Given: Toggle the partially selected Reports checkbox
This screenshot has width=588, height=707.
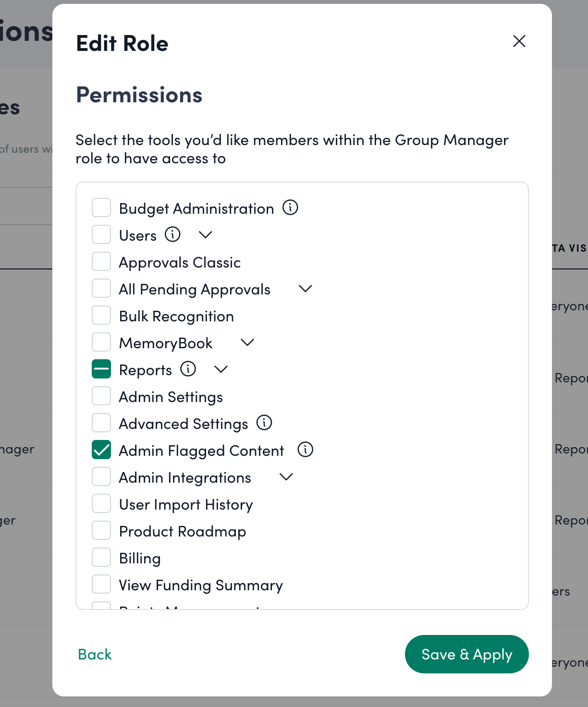Looking at the screenshot, I should (x=101, y=369).
